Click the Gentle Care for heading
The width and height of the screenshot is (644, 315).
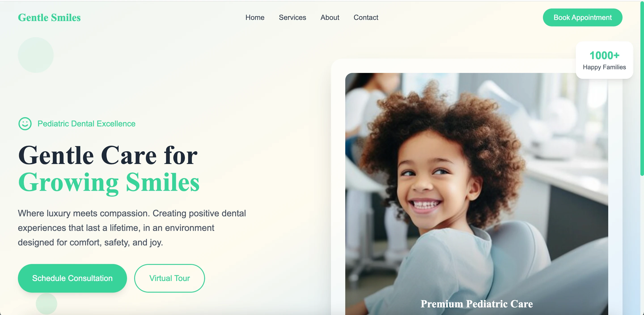[108, 155]
